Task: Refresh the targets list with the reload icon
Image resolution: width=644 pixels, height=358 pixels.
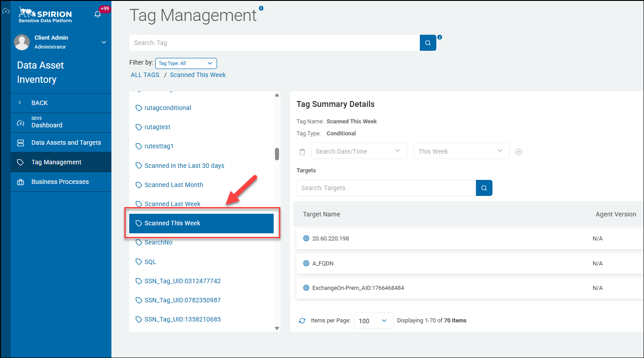Action: 302,321
